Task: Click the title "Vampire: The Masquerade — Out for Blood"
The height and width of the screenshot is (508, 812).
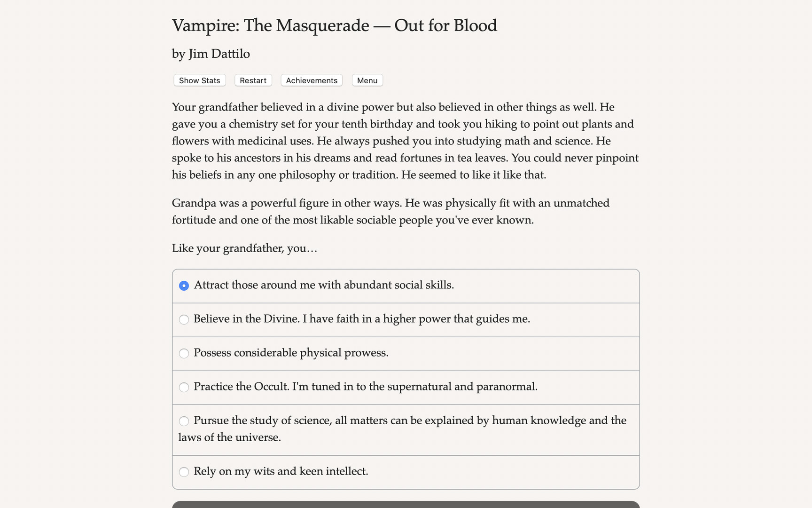Action: pyautogui.click(x=335, y=26)
